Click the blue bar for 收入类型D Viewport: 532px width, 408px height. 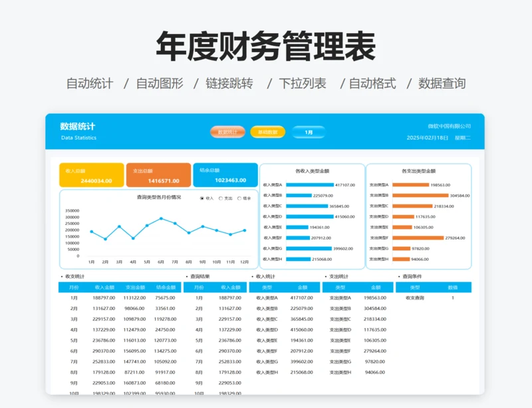click(310, 216)
